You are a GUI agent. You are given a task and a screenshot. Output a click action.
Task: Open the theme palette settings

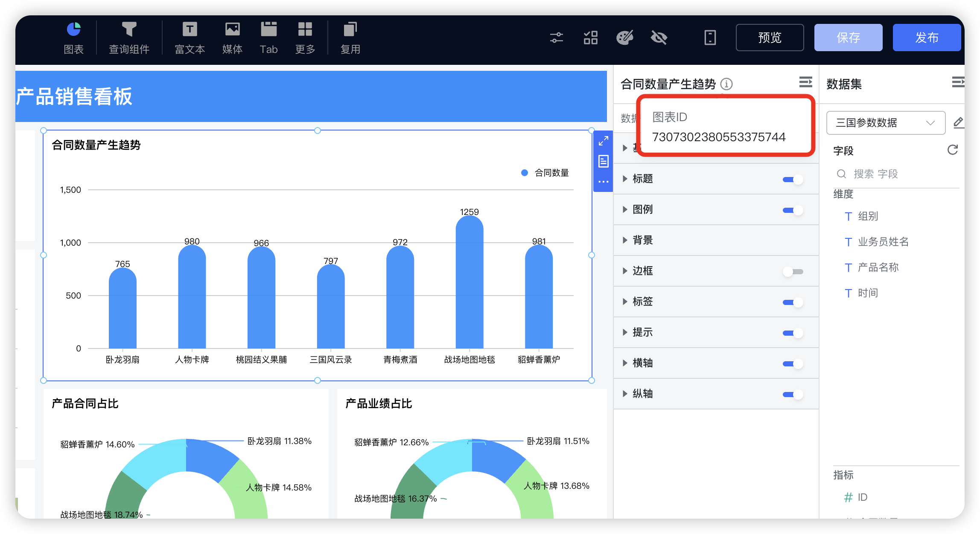click(624, 38)
